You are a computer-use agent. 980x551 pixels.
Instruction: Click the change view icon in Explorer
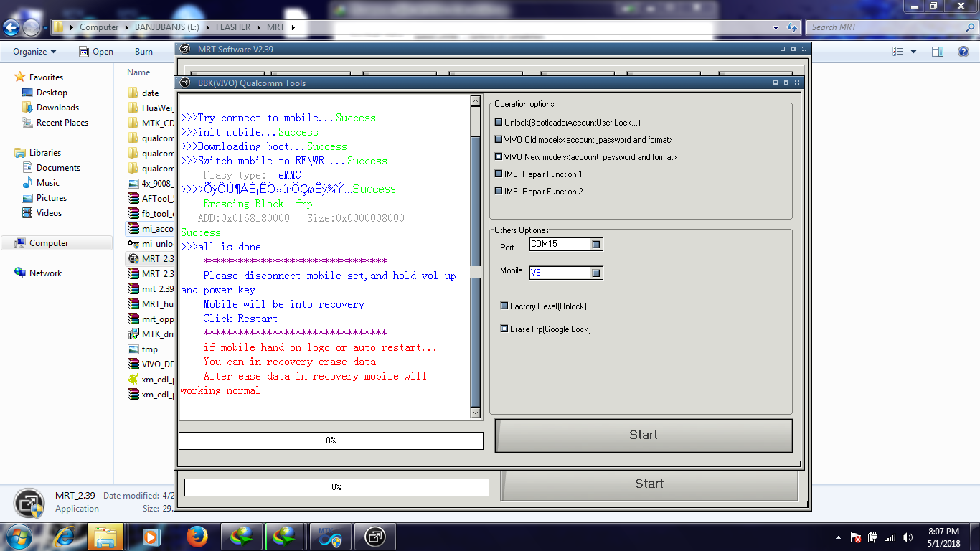pyautogui.click(x=898, y=52)
